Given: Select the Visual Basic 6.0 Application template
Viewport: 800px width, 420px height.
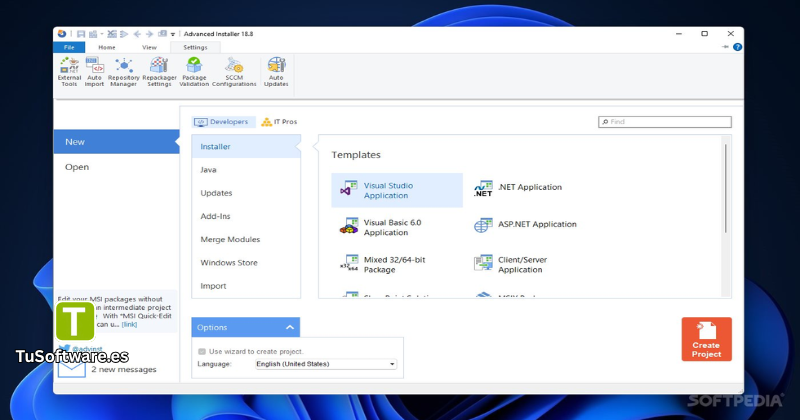Looking at the screenshot, I should pyautogui.click(x=381, y=227).
